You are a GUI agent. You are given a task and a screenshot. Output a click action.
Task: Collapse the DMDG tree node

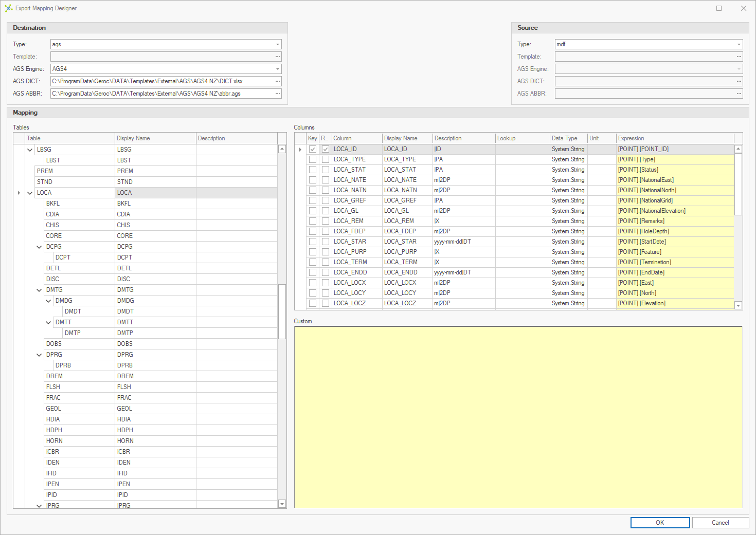point(48,301)
